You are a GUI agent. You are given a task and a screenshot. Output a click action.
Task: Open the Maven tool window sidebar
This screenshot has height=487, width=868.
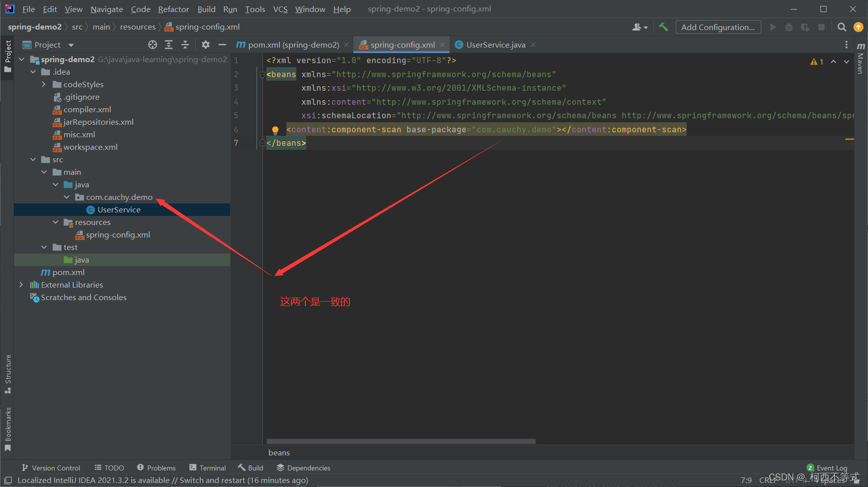coord(861,59)
